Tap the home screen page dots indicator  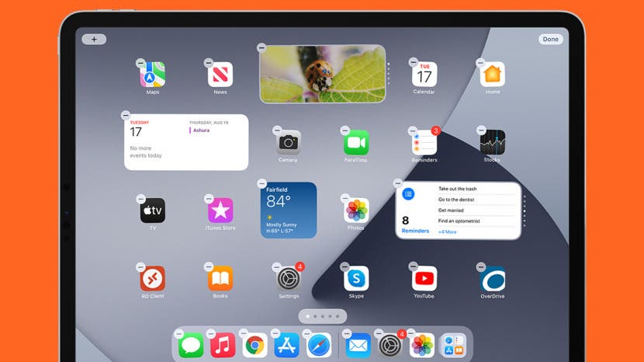pos(323,316)
